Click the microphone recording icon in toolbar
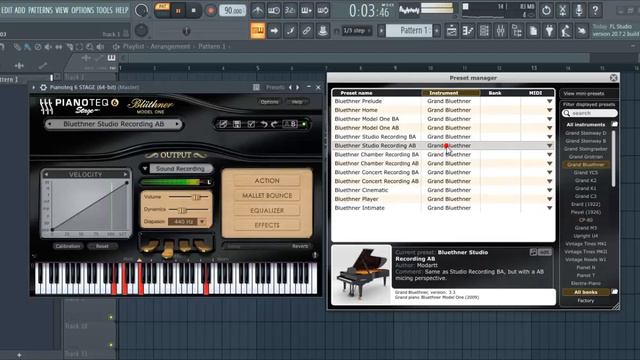 579,10
